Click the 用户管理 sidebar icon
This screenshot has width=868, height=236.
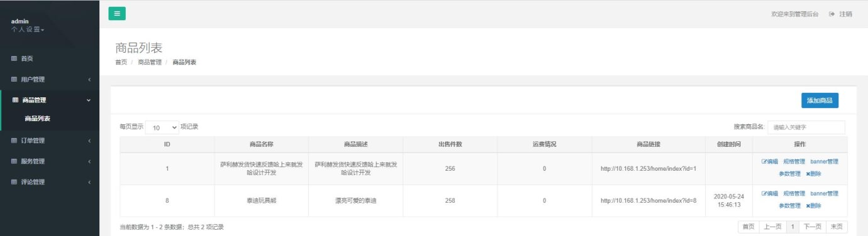click(14, 79)
